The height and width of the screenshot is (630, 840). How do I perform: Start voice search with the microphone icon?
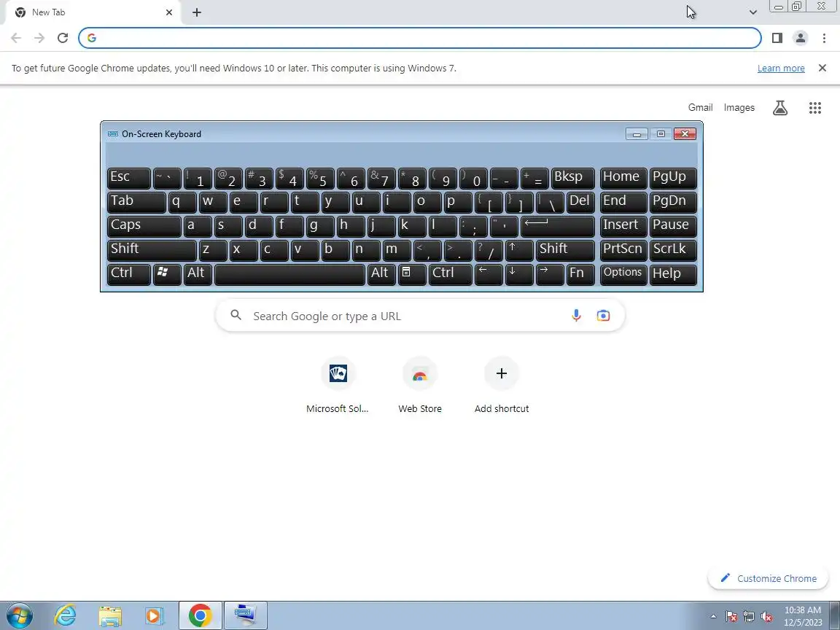[x=576, y=316]
